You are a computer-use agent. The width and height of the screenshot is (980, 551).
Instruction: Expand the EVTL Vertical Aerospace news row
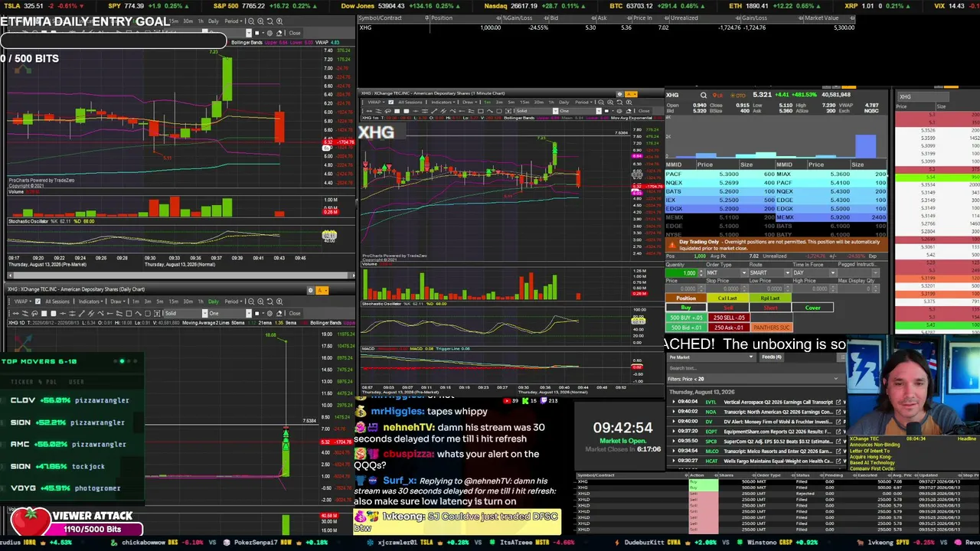pos(674,402)
